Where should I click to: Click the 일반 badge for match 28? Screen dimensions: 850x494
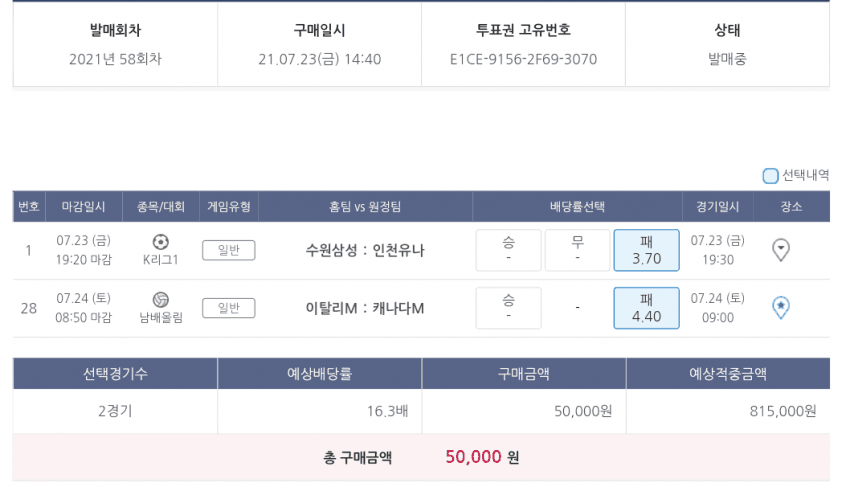coord(228,308)
